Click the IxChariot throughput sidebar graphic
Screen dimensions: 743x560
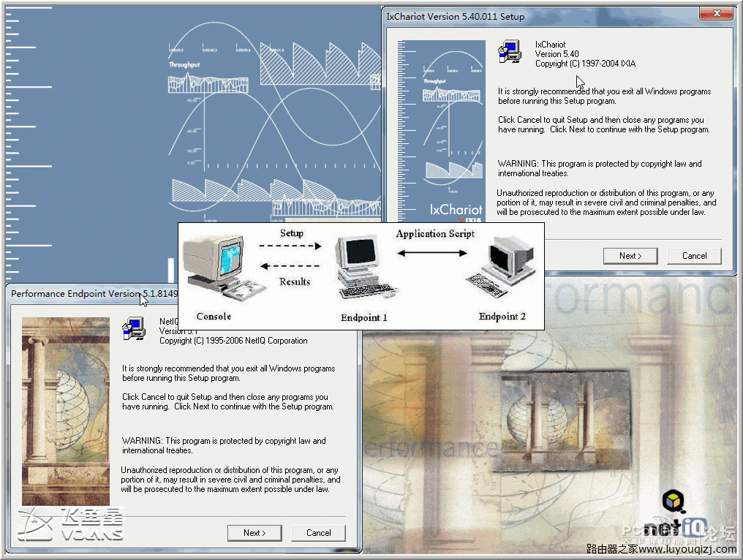click(441, 131)
